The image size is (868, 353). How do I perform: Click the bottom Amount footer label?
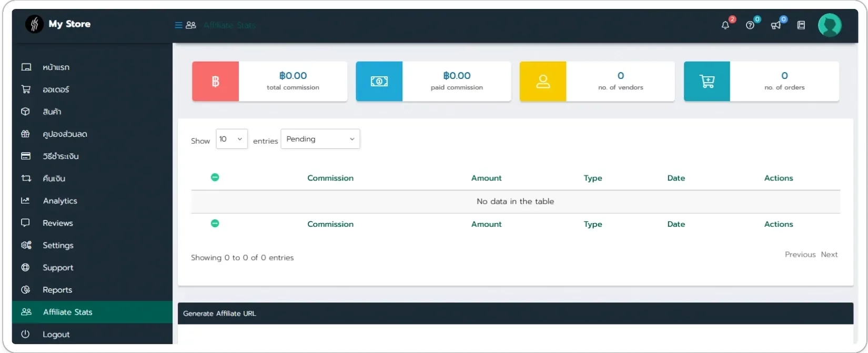tap(487, 224)
